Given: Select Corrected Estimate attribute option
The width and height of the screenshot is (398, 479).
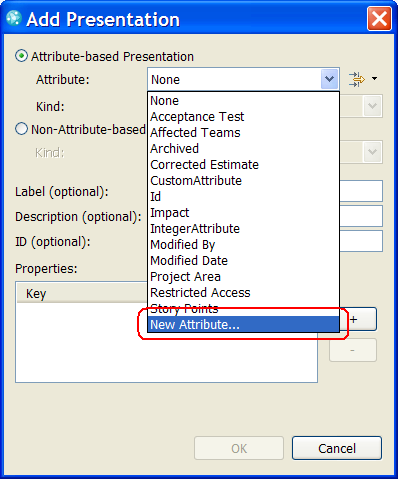Looking at the screenshot, I should click(204, 165).
